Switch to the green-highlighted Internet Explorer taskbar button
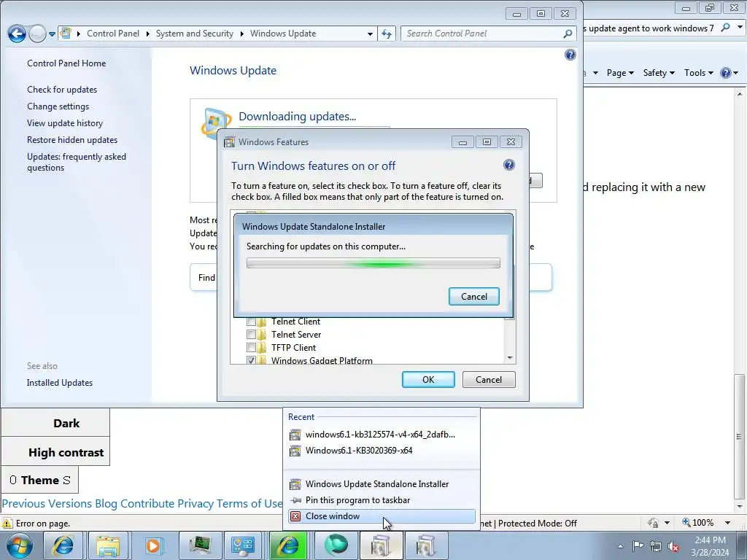Screen dimensions: 747x560 289,545
